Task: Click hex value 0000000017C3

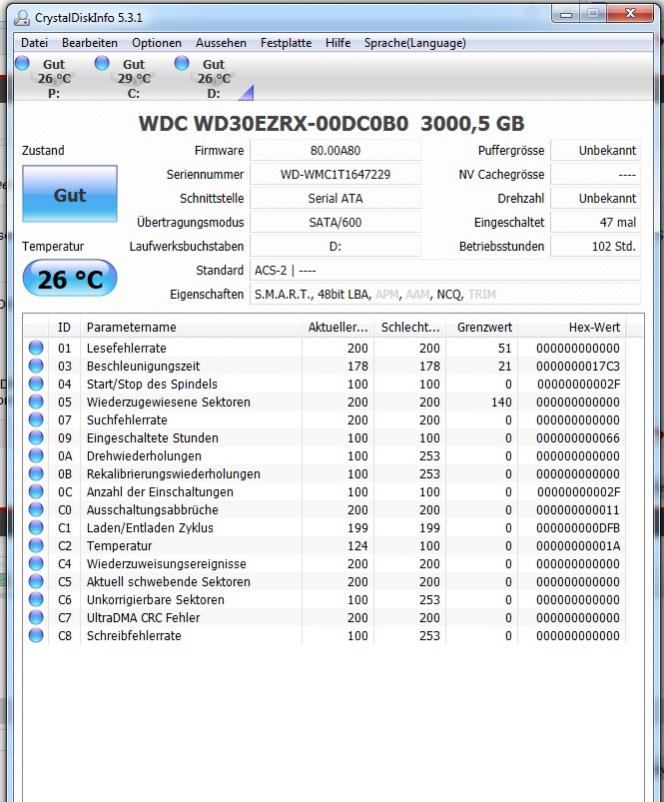Action: pos(578,366)
